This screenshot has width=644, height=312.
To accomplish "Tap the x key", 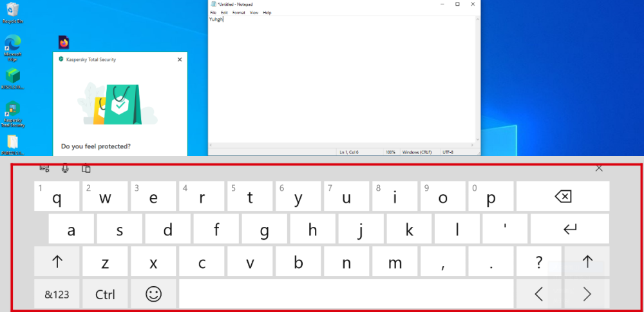I will pyautogui.click(x=154, y=261).
